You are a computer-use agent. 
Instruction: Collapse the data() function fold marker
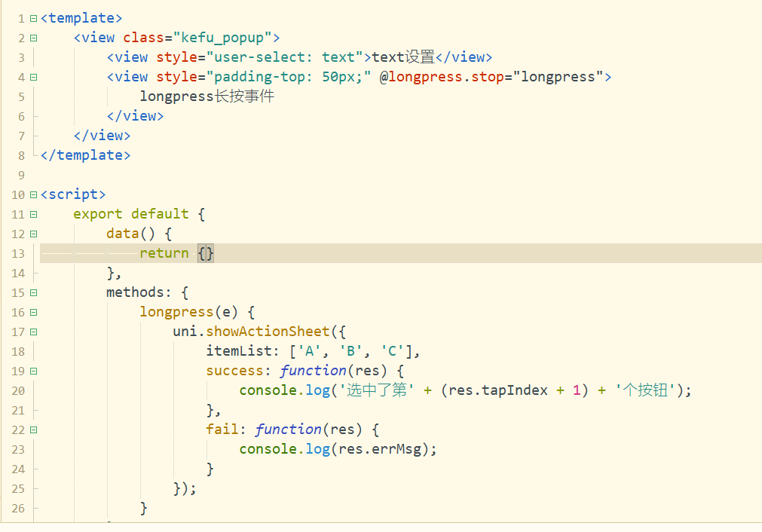[x=33, y=234]
